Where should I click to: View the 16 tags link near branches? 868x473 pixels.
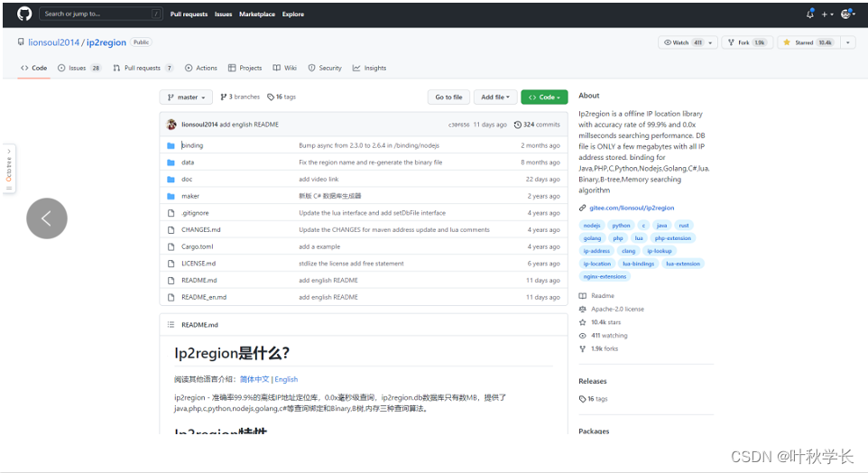click(x=282, y=97)
